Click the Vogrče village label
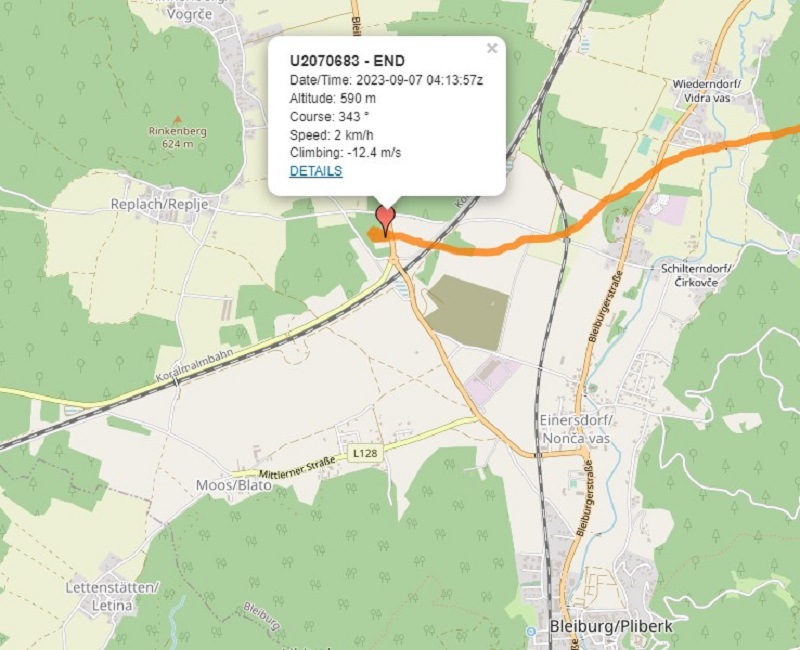This screenshot has width=800, height=650. coord(189,14)
